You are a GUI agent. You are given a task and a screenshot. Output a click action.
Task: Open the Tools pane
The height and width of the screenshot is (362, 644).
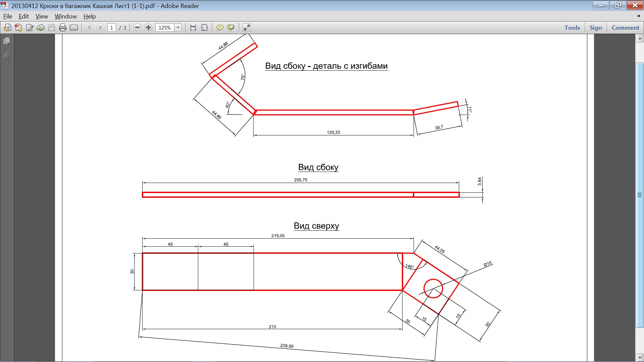(x=572, y=28)
